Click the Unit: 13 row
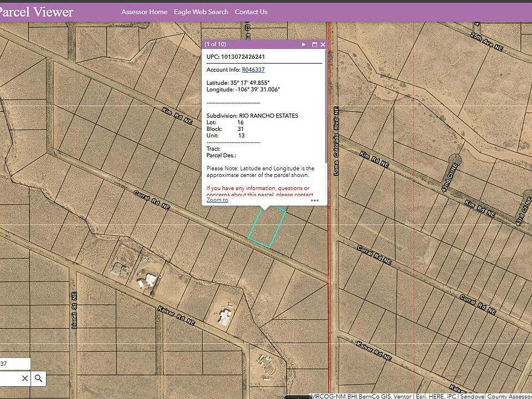The width and height of the screenshot is (532, 399). (226, 136)
